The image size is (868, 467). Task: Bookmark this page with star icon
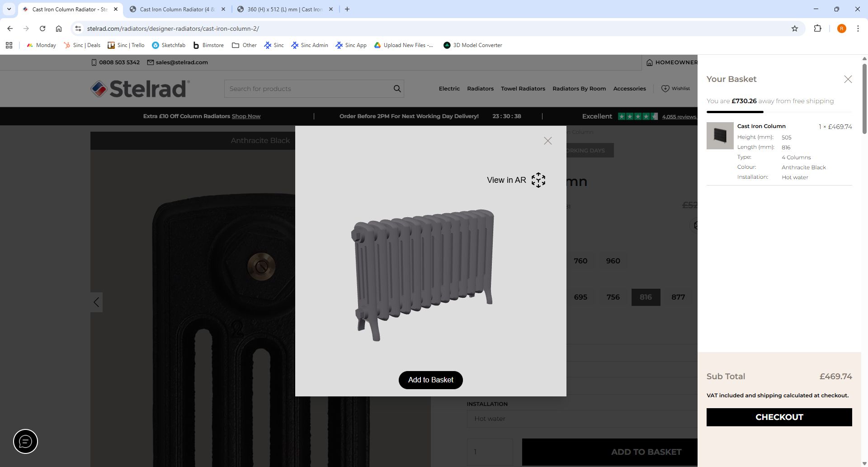[x=794, y=29]
